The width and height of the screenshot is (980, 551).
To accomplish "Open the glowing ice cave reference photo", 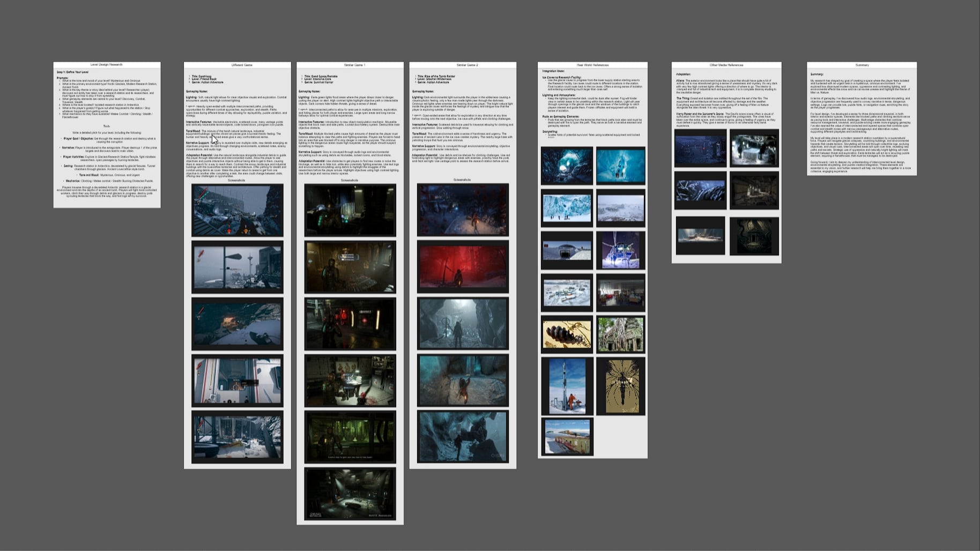I will pyautogui.click(x=567, y=166).
